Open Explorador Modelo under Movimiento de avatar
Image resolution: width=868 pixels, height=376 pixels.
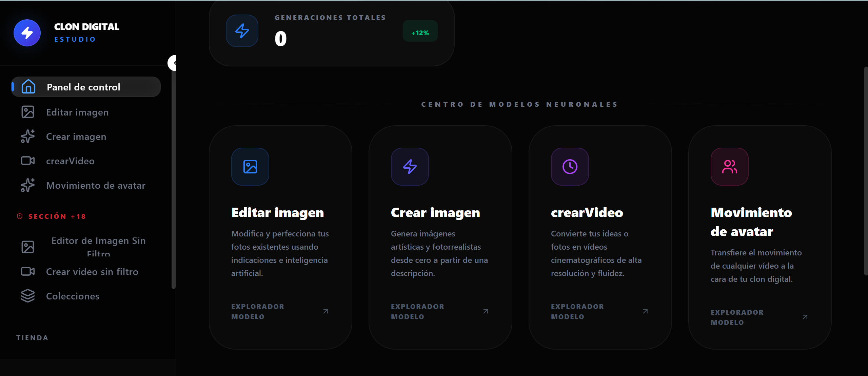[736, 317]
